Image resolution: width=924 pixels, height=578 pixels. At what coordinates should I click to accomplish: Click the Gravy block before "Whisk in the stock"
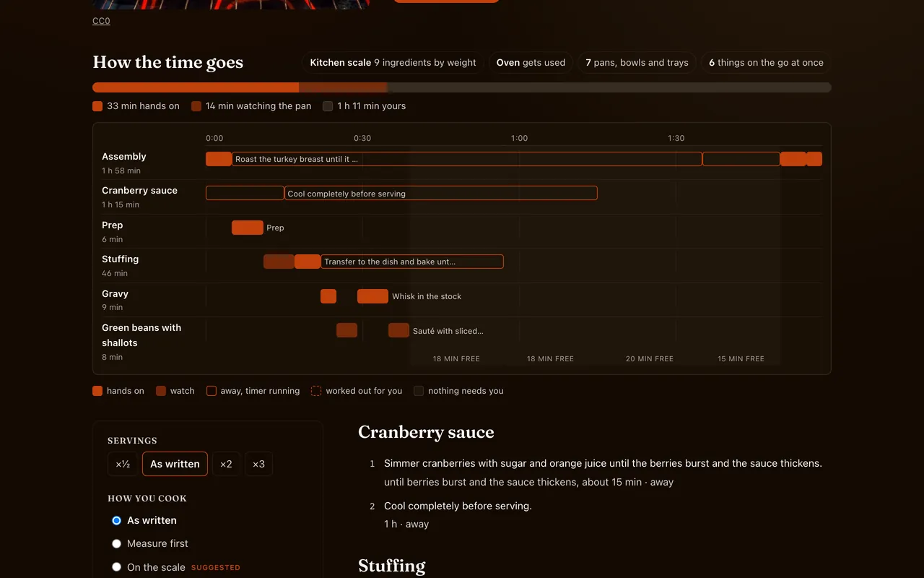pyautogui.click(x=372, y=296)
